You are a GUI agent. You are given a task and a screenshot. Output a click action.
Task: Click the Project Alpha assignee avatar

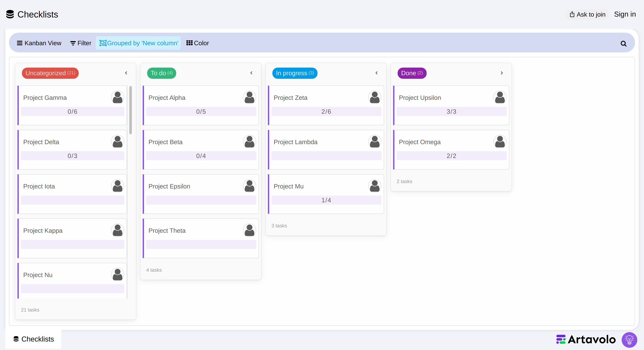tap(249, 97)
